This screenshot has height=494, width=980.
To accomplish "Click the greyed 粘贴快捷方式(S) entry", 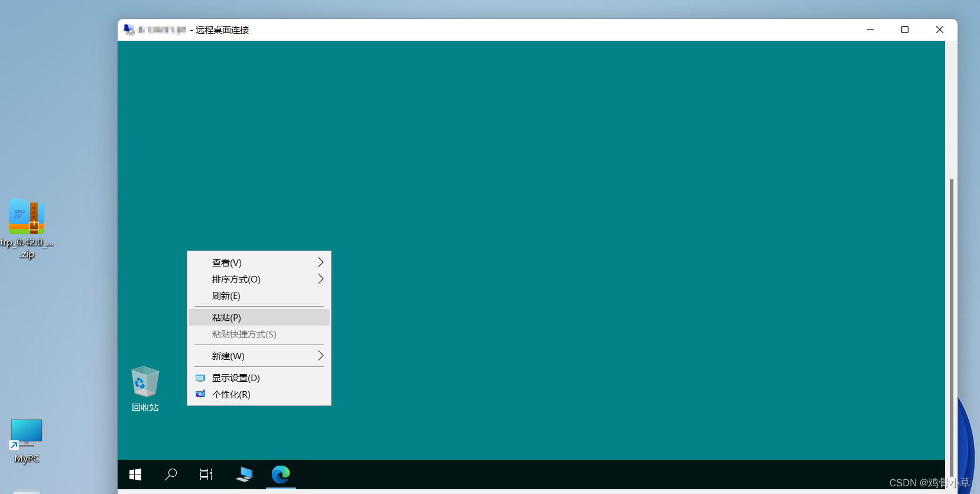I will [259, 334].
